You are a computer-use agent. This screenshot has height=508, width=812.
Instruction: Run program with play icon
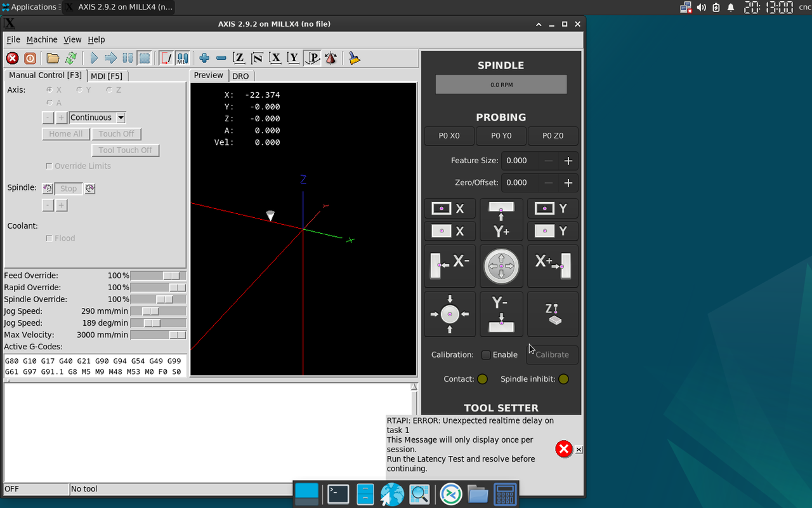[93, 58]
